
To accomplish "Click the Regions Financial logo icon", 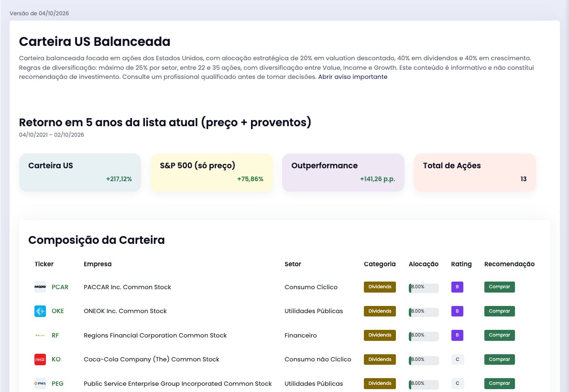I will 40,336.
